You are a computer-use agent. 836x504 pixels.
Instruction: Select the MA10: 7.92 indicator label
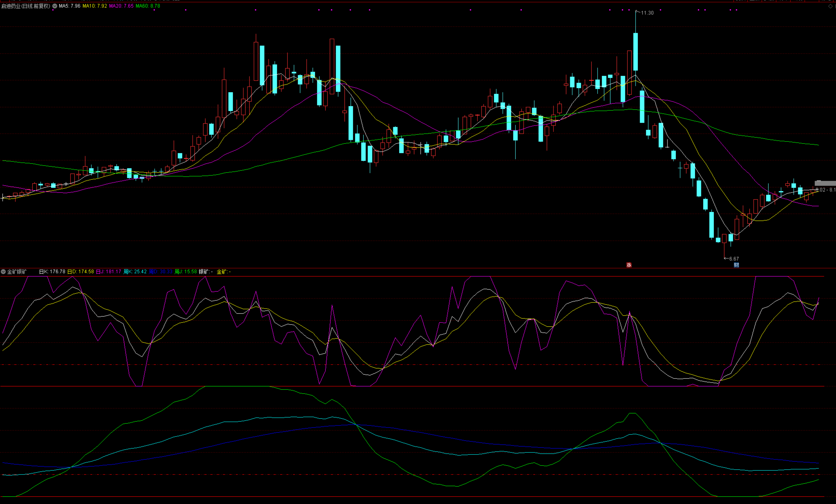[x=95, y=6]
